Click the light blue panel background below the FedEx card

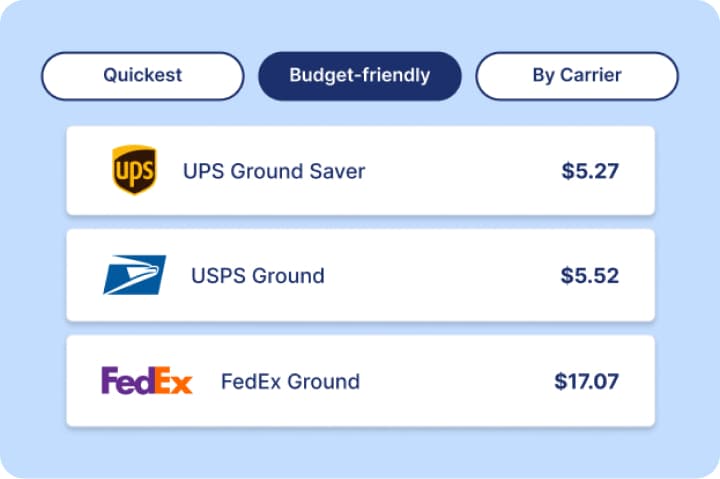coord(360,452)
